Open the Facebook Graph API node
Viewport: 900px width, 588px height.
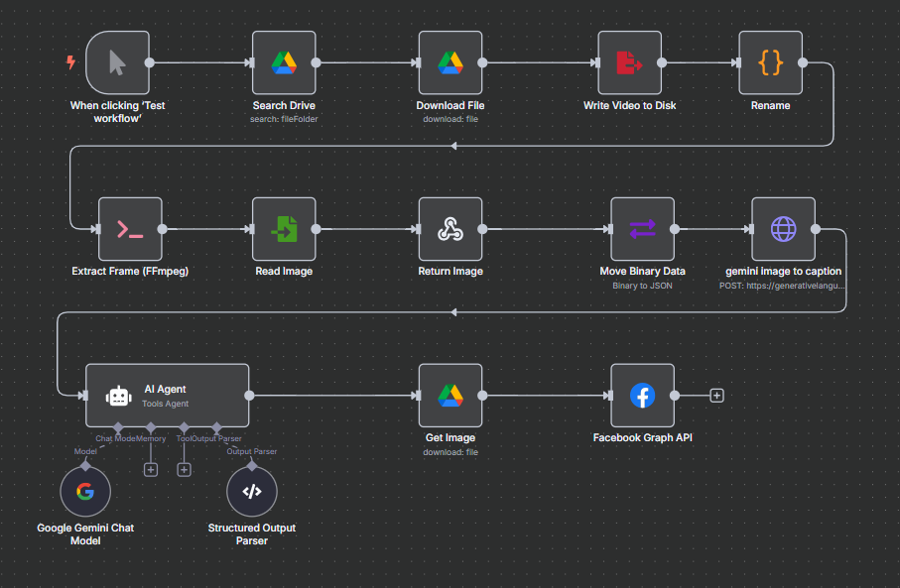tap(642, 396)
